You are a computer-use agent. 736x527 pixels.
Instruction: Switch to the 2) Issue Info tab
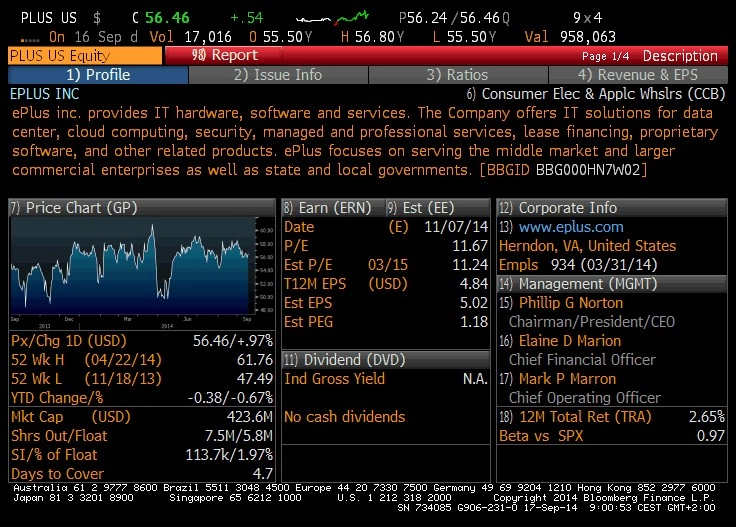pos(278,75)
